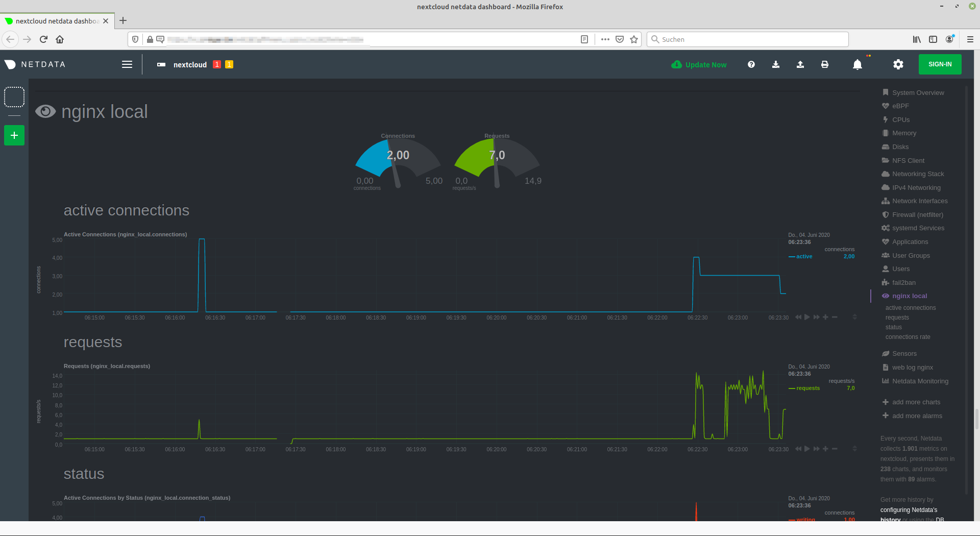Click the Connections gauge

398,162
